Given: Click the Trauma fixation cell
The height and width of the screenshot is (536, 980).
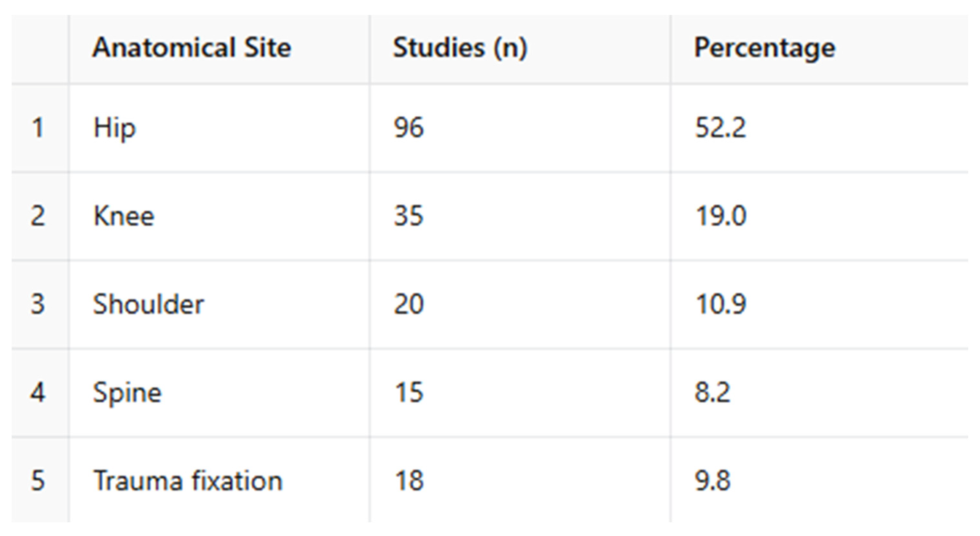Looking at the screenshot, I should click(188, 480).
